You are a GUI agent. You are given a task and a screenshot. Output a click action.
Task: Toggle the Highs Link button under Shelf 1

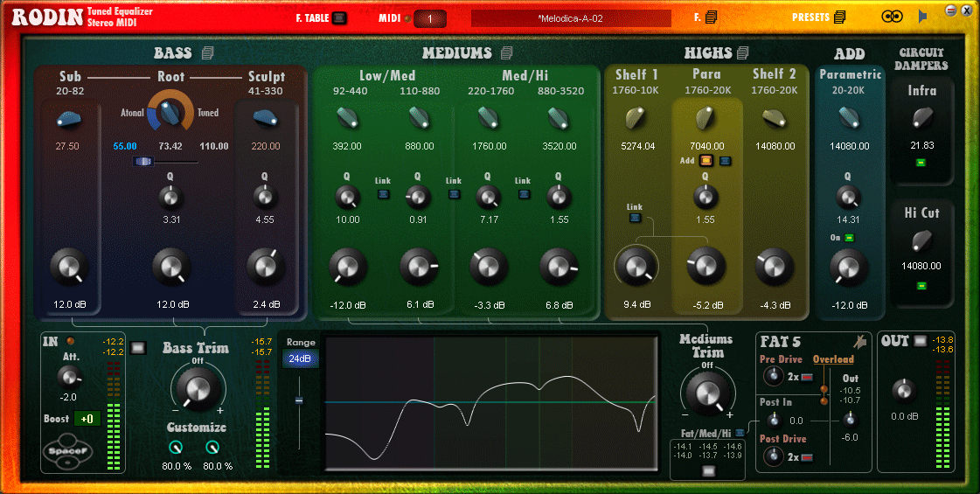pyautogui.click(x=635, y=219)
